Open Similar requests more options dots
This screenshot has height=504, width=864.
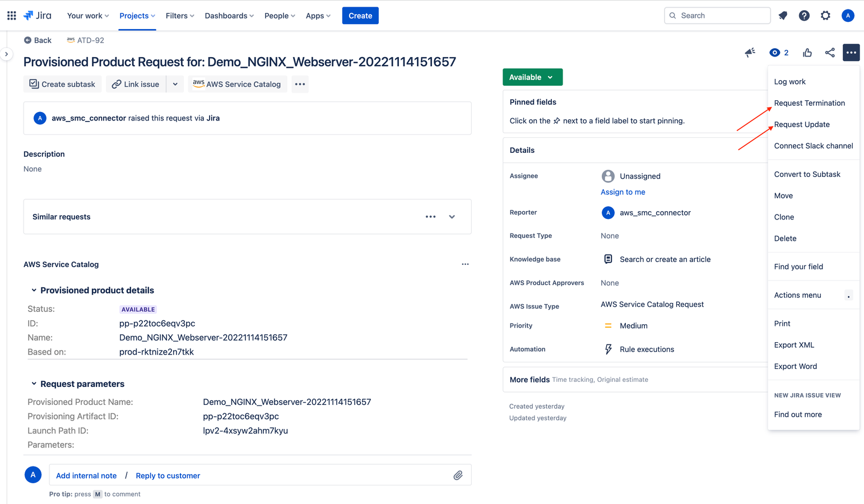(x=430, y=217)
